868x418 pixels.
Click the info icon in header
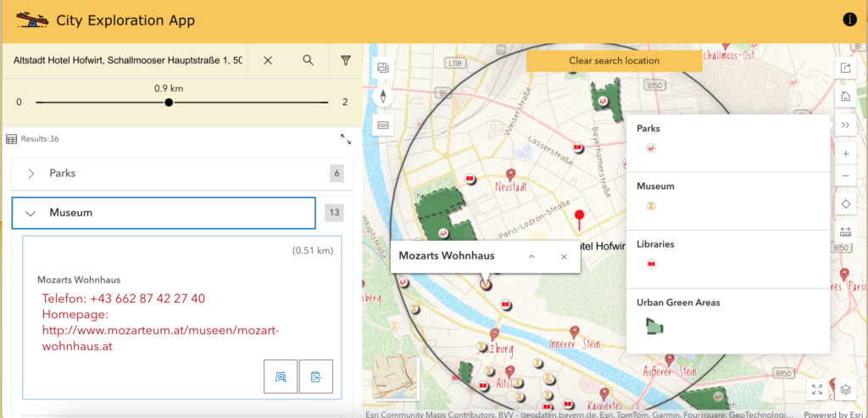[x=849, y=20]
